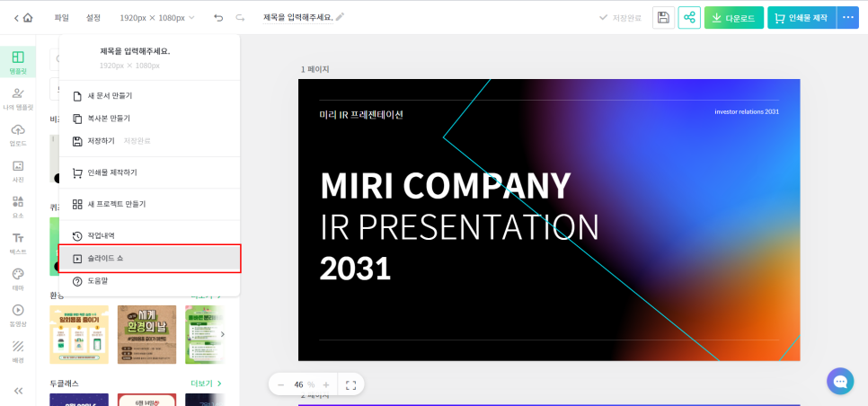Screen dimensions: 868x406
Task: Click the 1 페이지 label
Action: pyautogui.click(x=314, y=69)
